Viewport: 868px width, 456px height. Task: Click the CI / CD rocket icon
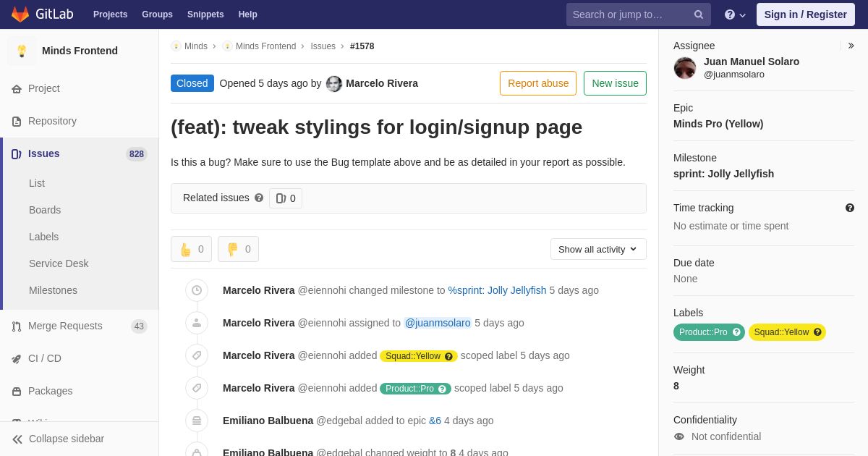tap(17, 359)
